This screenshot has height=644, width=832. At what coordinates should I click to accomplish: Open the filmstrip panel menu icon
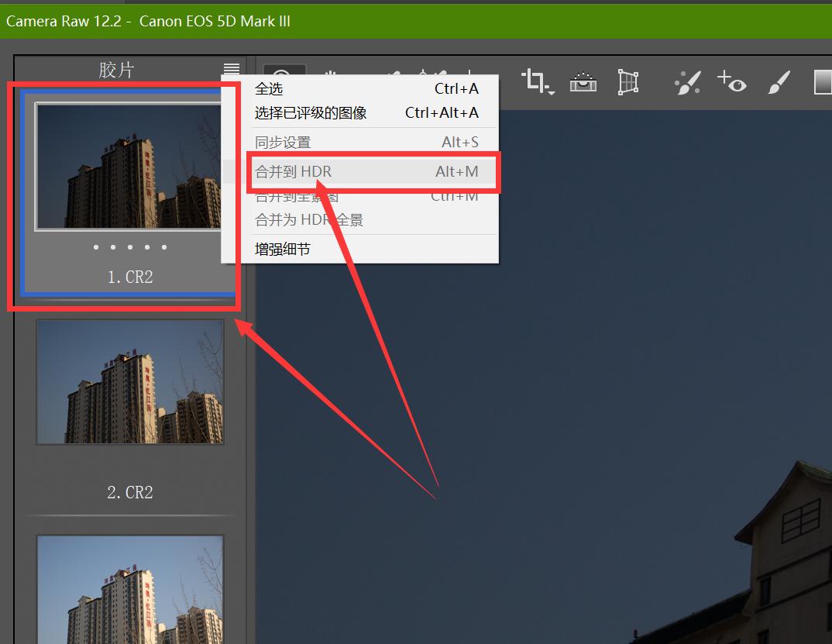coord(231,70)
